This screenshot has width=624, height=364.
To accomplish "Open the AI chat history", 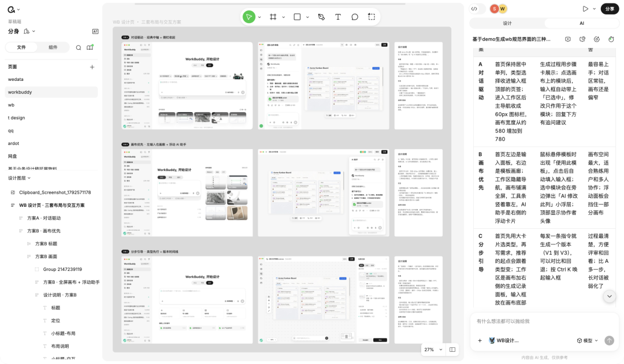I will coord(582,39).
